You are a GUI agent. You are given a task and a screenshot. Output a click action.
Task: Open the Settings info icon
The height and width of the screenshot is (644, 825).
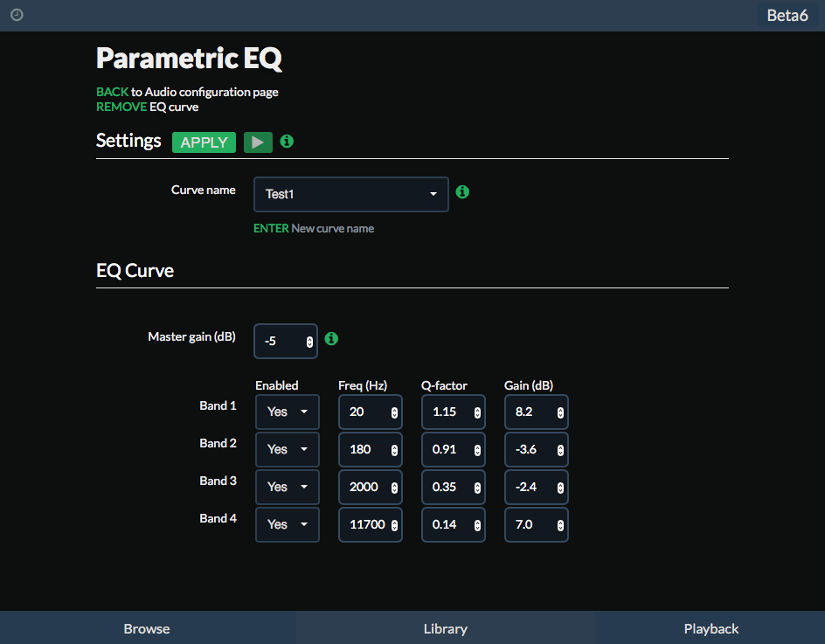pyautogui.click(x=287, y=141)
